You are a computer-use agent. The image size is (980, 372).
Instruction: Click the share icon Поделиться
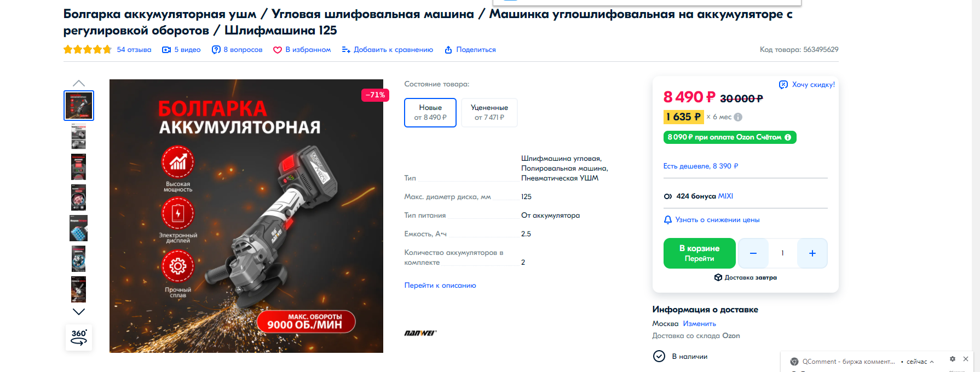click(x=448, y=50)
